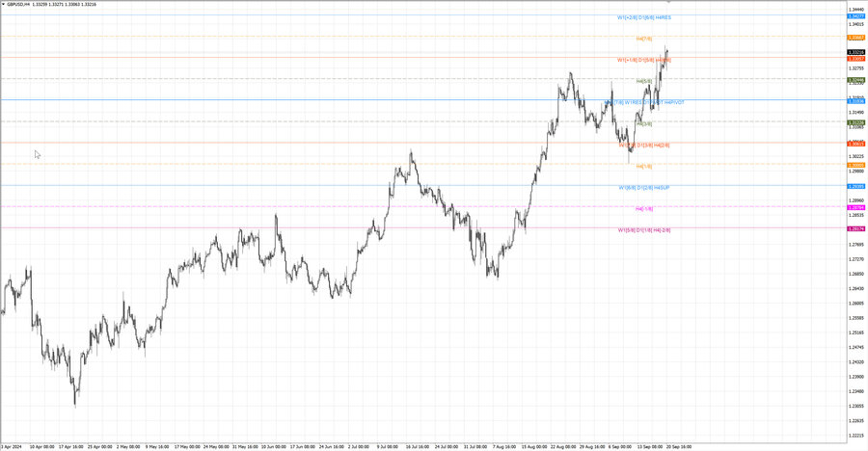Click the blue 1.34277 price tag
Screen dimensions: 868x451
pos(855,16)
